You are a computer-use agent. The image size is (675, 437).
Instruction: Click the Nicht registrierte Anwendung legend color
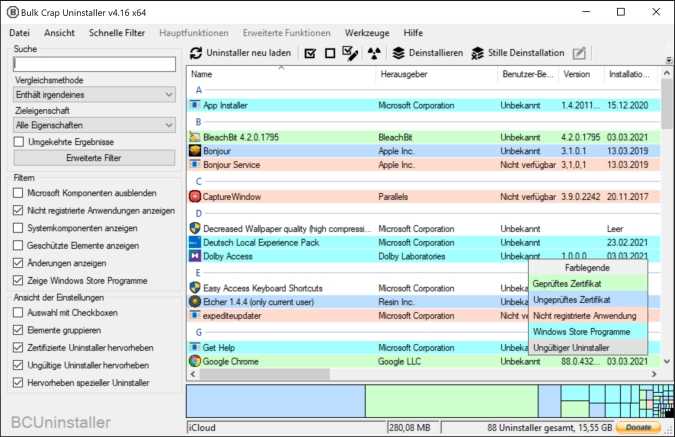click(588, 316)
